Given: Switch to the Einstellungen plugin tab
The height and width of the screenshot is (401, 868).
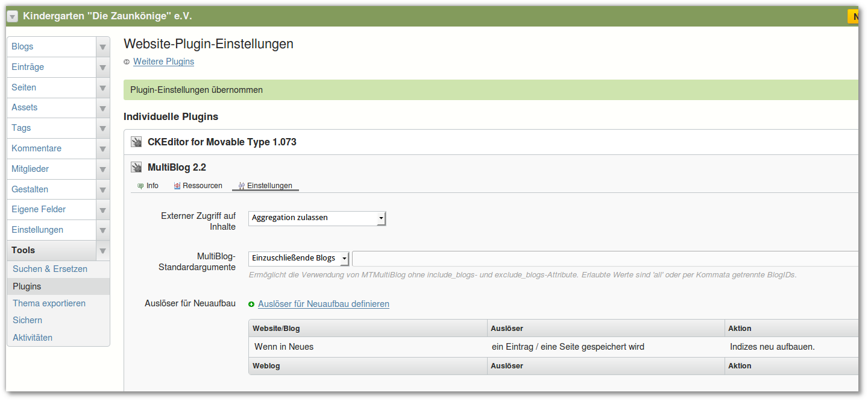Looking at the screenshot, I should pos(265,186).
